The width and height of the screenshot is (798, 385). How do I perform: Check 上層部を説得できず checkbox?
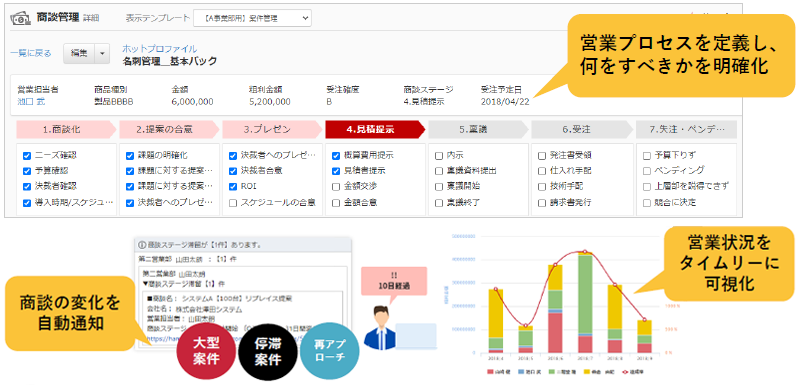coord(647,186)
